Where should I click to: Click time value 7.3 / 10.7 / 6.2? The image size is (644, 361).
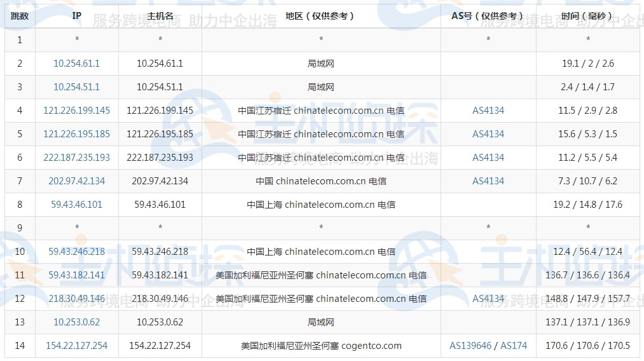588,181
